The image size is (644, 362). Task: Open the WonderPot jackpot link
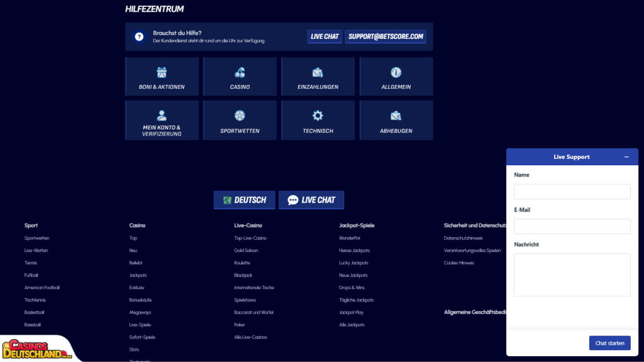click(x=350, y=238)
